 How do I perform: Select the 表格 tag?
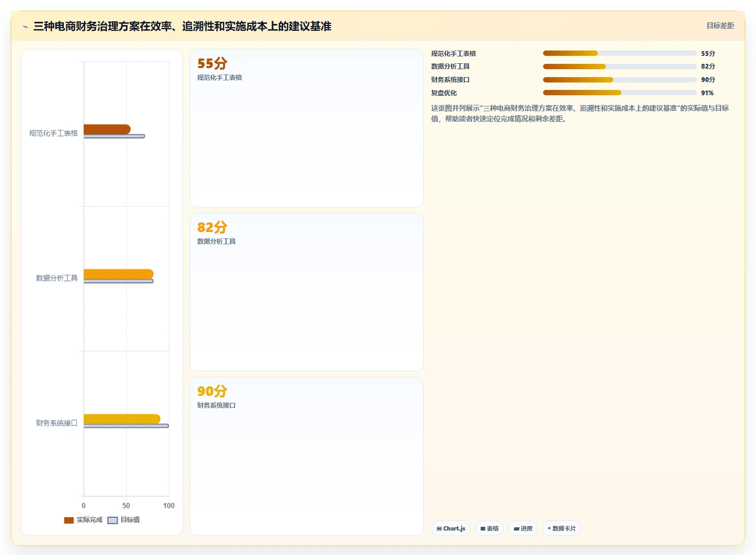pyautogui.click(x=489, y=528)
